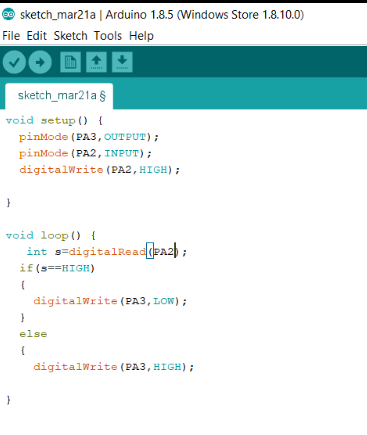Click the else keyword

33,334
